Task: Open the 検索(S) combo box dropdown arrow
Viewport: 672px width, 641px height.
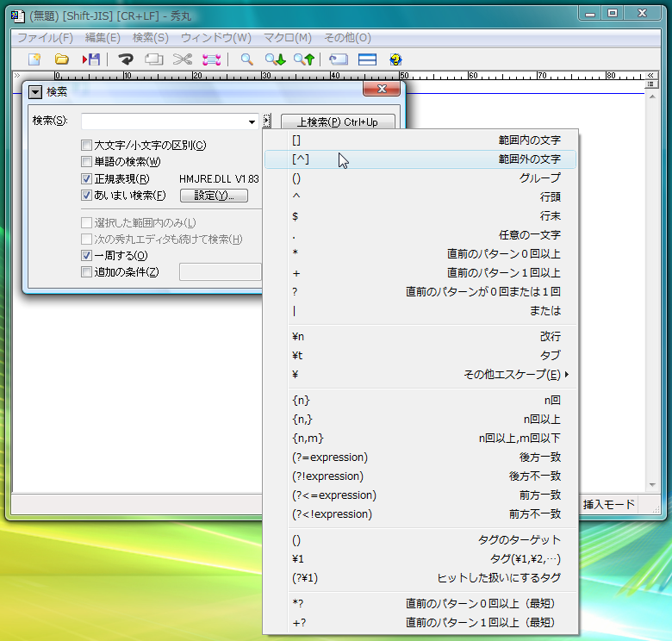Action: [x=252, y=121]
